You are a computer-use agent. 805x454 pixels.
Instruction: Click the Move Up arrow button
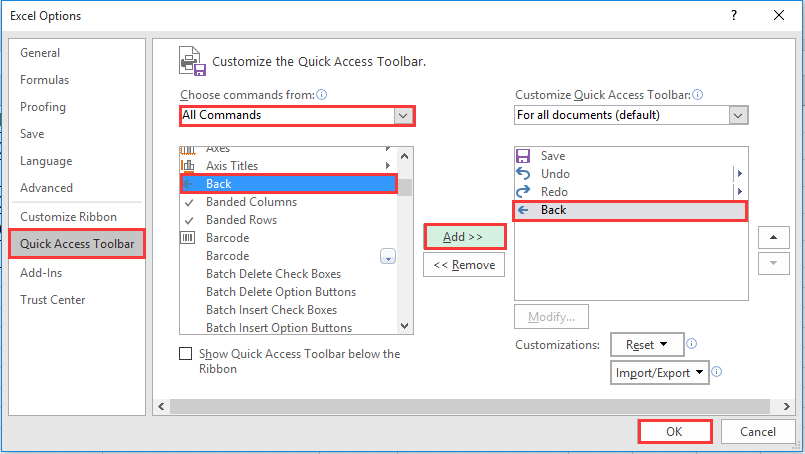(x=773, y=237)
